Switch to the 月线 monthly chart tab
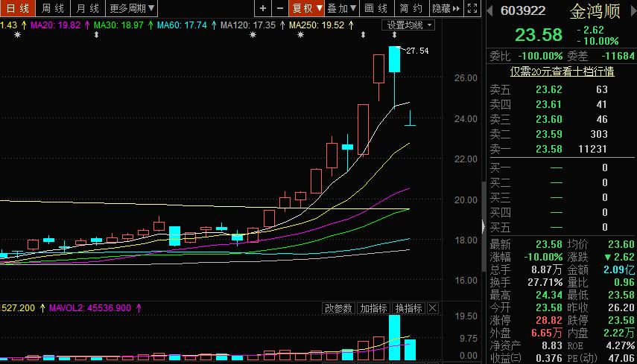Screen dimensions: 637x364 point(88,8)
